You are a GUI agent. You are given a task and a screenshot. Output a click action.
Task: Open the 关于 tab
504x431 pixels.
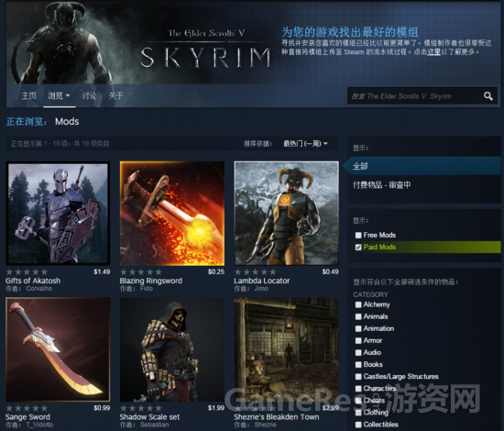[115, 95]
